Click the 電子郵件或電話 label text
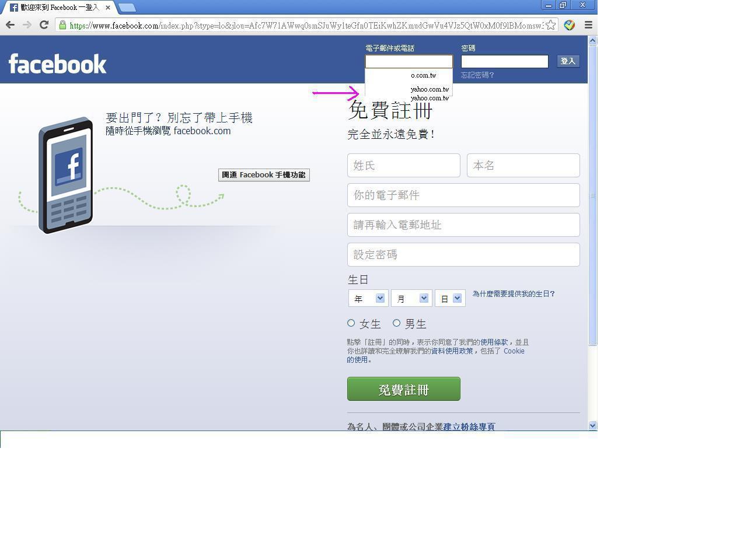 390,48
